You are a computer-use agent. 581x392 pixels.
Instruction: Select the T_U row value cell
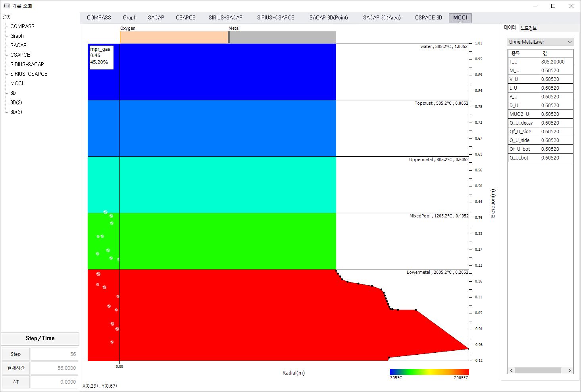coord(556,62)
